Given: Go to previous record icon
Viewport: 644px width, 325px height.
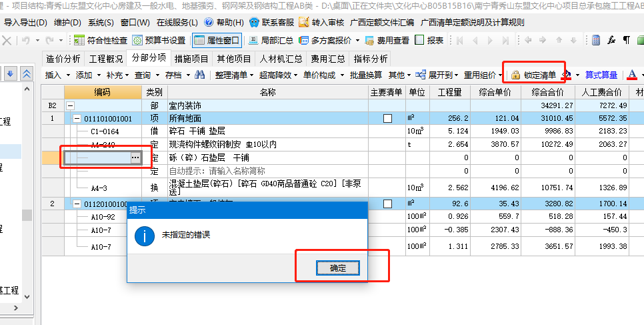Looking at the screenshot, I should tap(475, 40).
